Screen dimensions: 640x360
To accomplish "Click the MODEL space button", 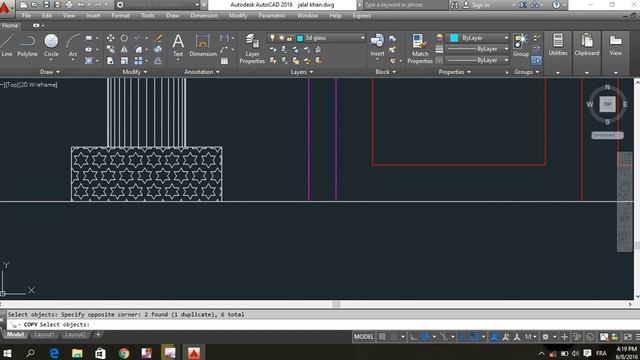I will pos(364,337).
